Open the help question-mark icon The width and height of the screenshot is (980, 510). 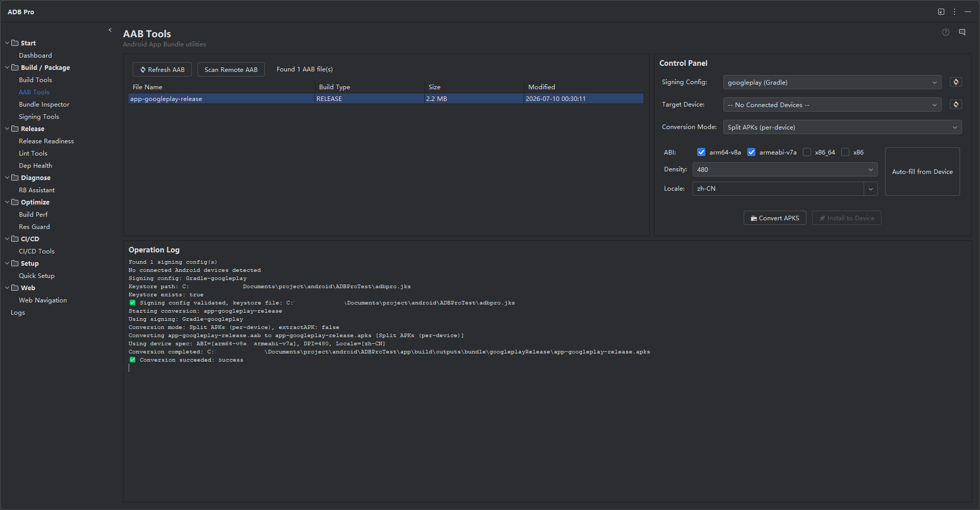point(946,32)
